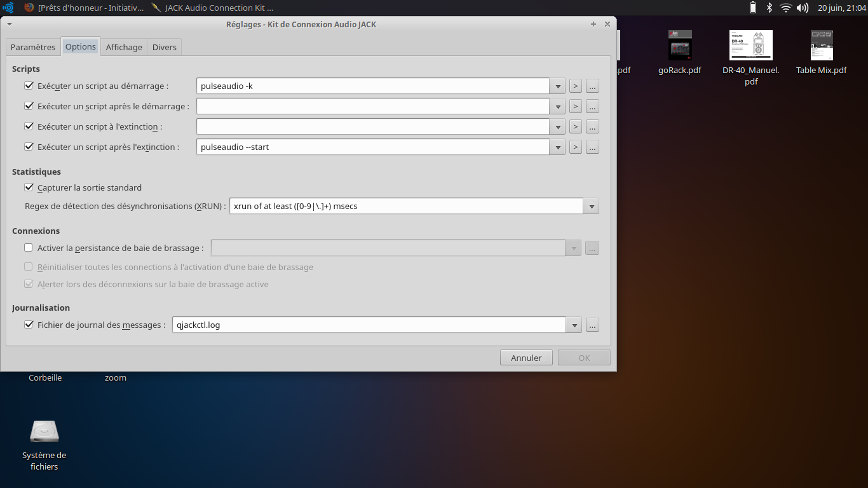The width and height of the screenshot is (868, 488).
Task: Toggle Fichier de journal des messages checkbox
Action: [29, 324]
